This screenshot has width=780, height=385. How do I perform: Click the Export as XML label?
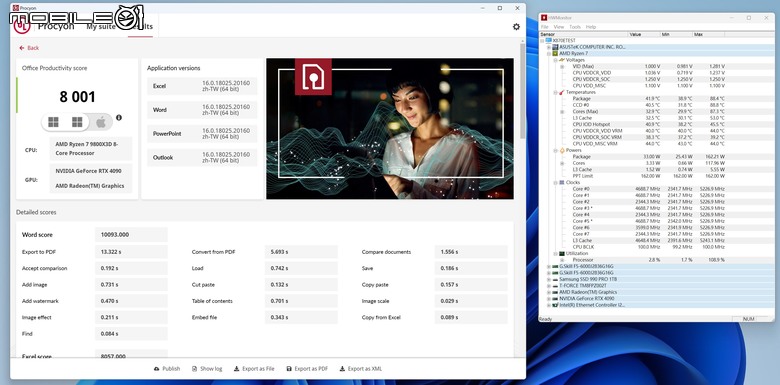coord(365,369)
